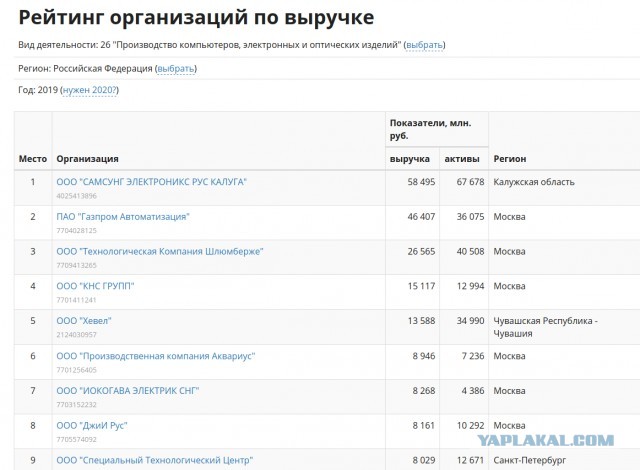Screen dimensions: 640x470
Task: Click INN number 7701411241
Action: pos(76,300)
